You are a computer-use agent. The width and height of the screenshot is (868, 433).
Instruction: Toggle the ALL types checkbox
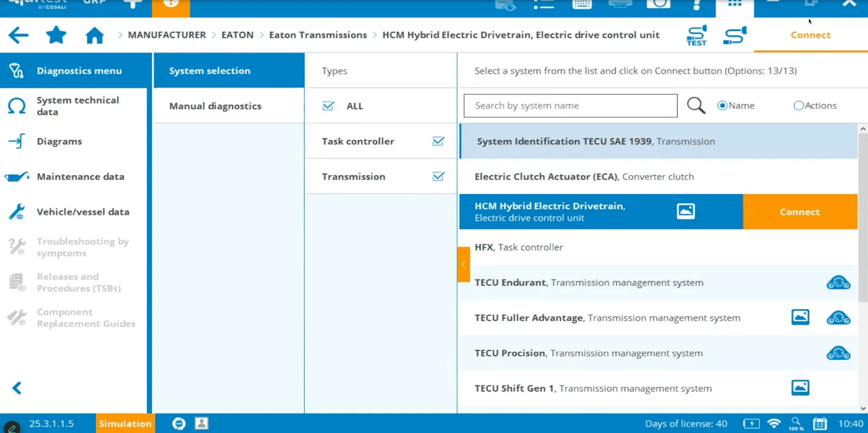328,106
